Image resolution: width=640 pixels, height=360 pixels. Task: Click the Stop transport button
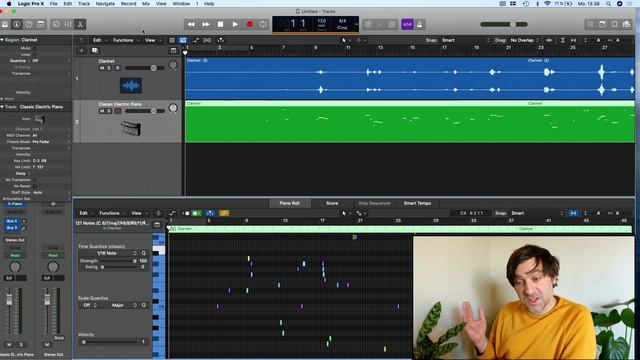click(x=220, y=24)
